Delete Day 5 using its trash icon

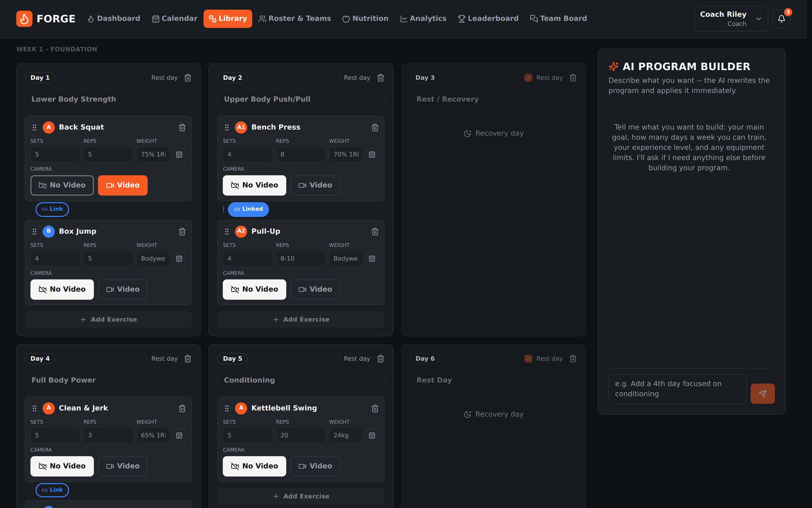coord(381,358)
